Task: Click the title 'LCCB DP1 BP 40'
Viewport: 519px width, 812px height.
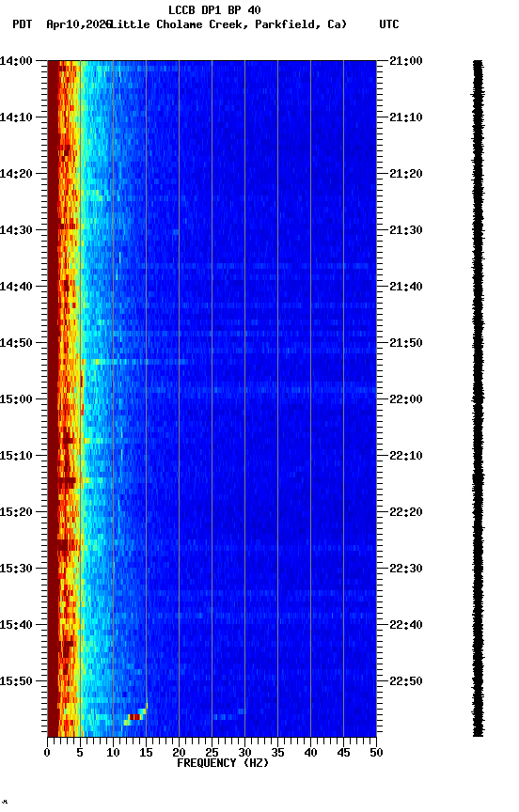Action: 214,9
